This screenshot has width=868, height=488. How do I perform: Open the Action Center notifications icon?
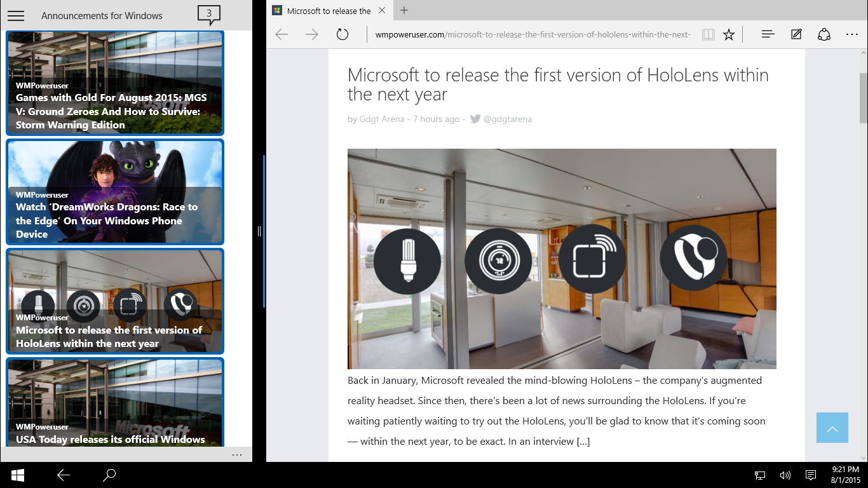(x=811, y=475)
